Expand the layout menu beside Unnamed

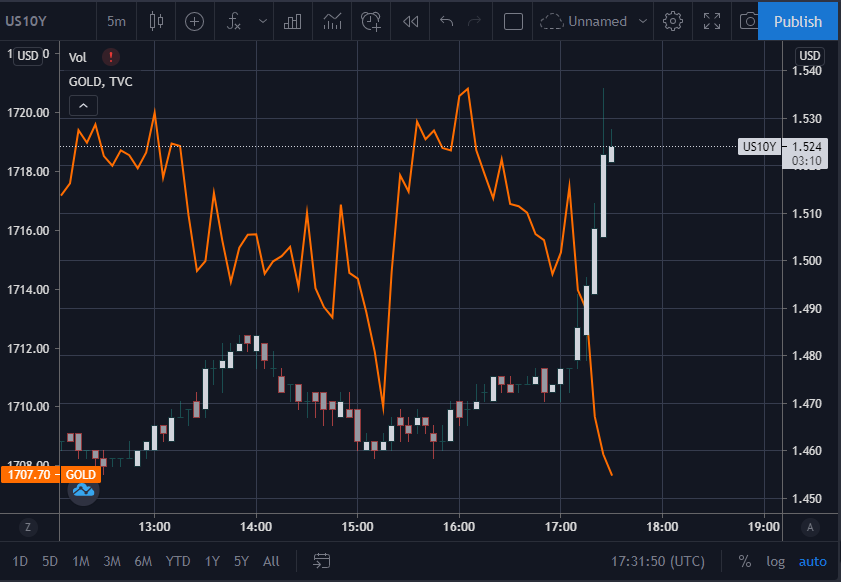(643, 21)
